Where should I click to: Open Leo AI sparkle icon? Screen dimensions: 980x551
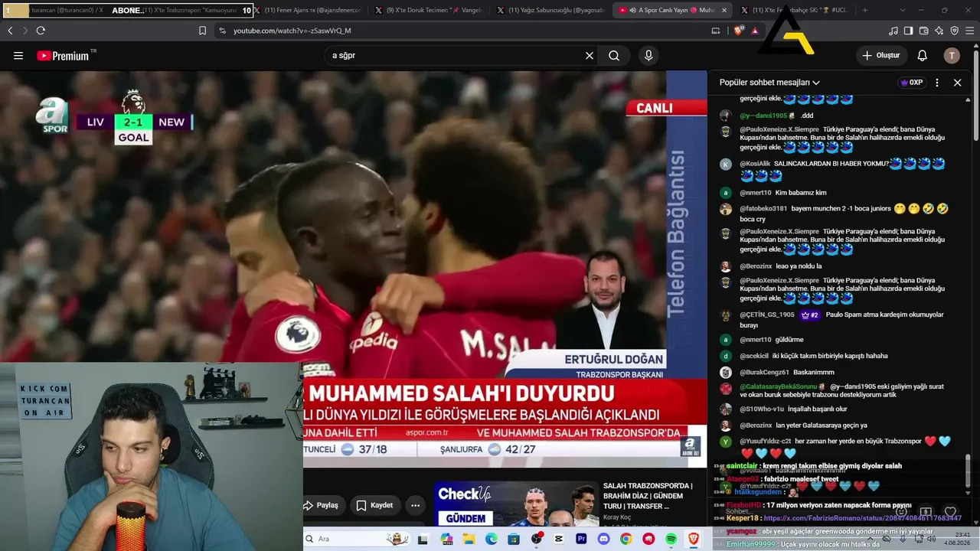coord(939,31)
